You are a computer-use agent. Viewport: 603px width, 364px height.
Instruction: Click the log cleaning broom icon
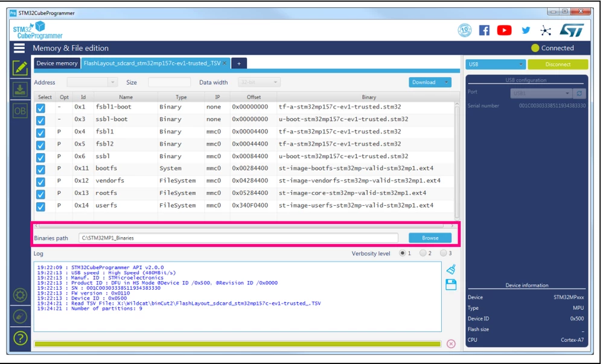click(451, 269)
